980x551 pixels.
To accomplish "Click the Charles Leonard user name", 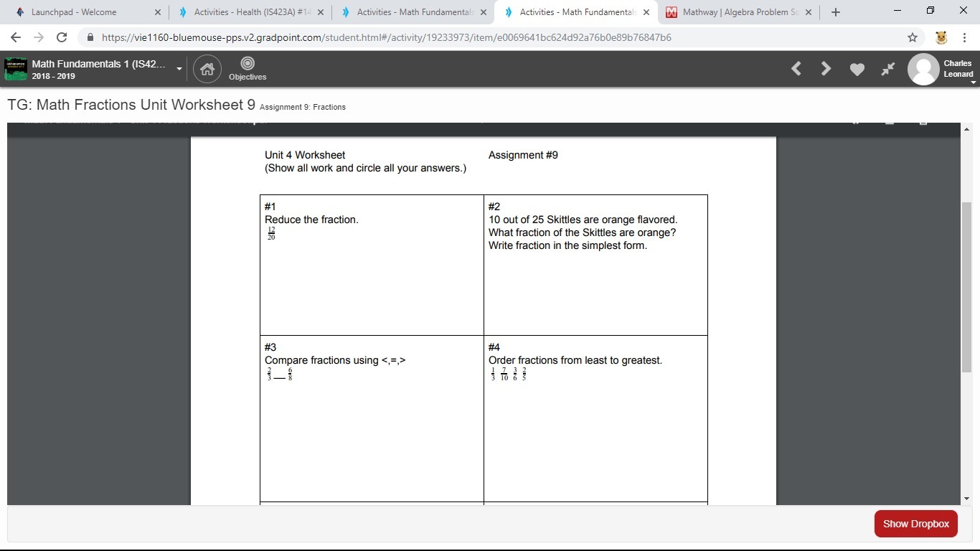I will [x=958, y=69].
